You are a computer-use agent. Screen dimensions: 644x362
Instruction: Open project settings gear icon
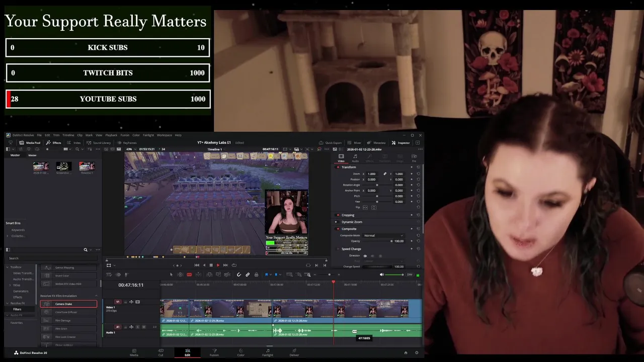(x=417, y=352)
